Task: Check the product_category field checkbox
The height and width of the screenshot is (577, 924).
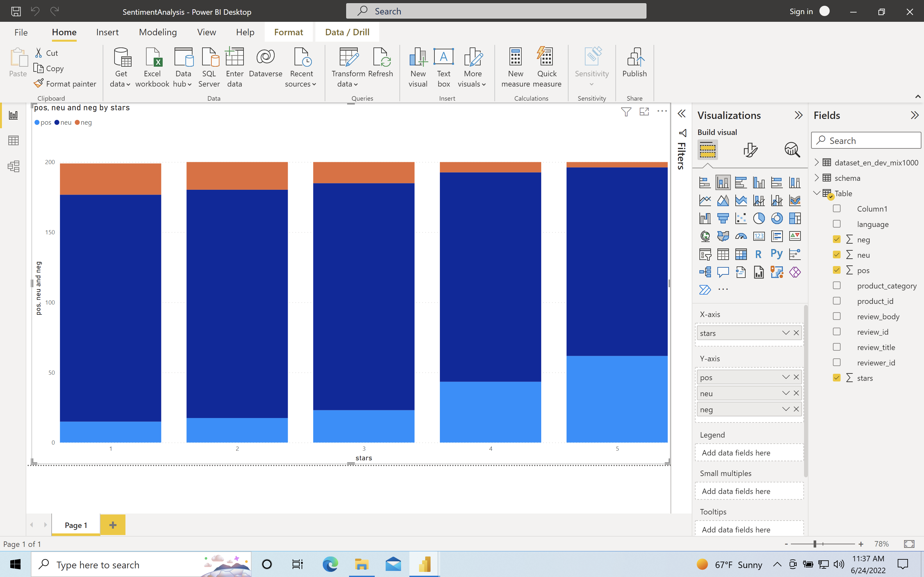Action: [836, 285]
